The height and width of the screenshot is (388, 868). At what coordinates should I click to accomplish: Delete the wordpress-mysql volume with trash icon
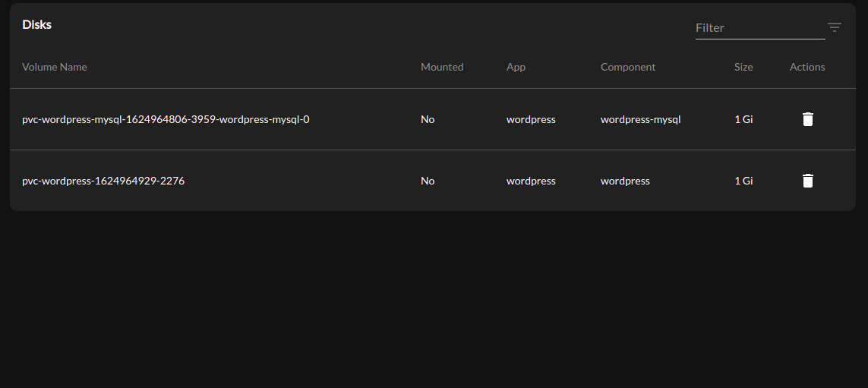click(x=808, y=119)
